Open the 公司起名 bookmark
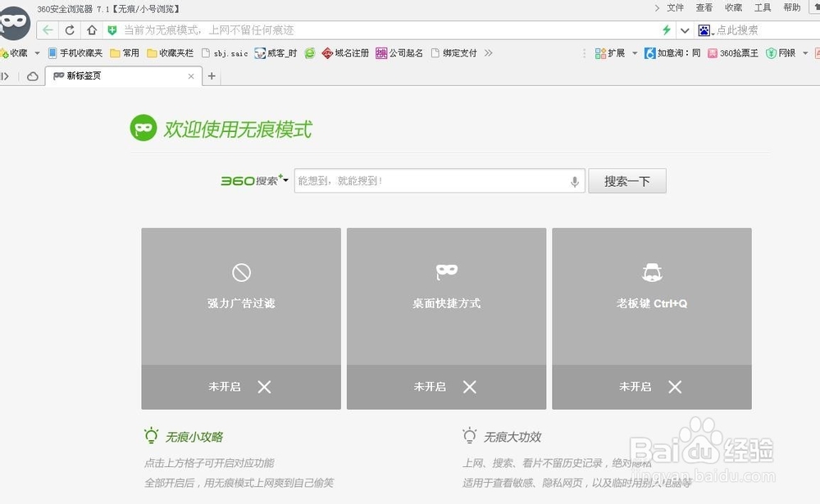 [399, 52]
